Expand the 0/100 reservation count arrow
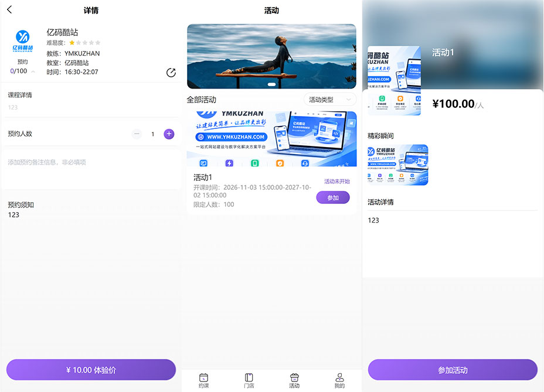The width and height of the screenshot is (544, 392). 33,71
